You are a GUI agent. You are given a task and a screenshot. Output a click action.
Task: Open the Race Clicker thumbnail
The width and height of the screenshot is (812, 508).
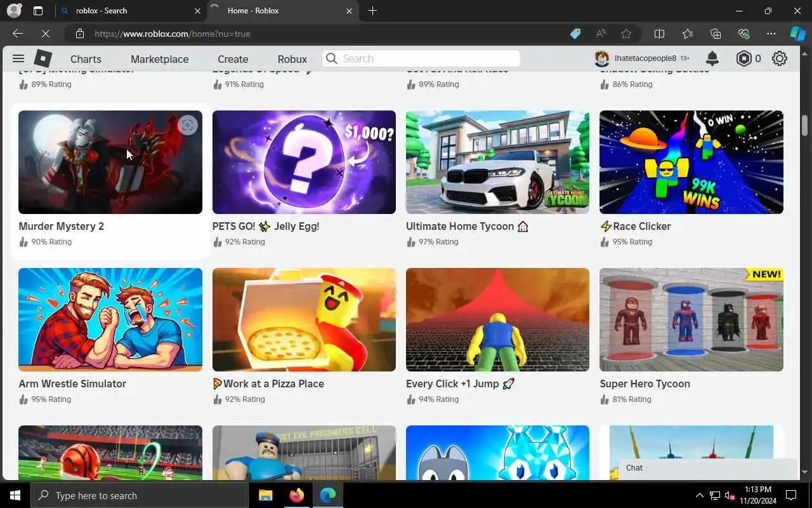(x=691, y=162)
